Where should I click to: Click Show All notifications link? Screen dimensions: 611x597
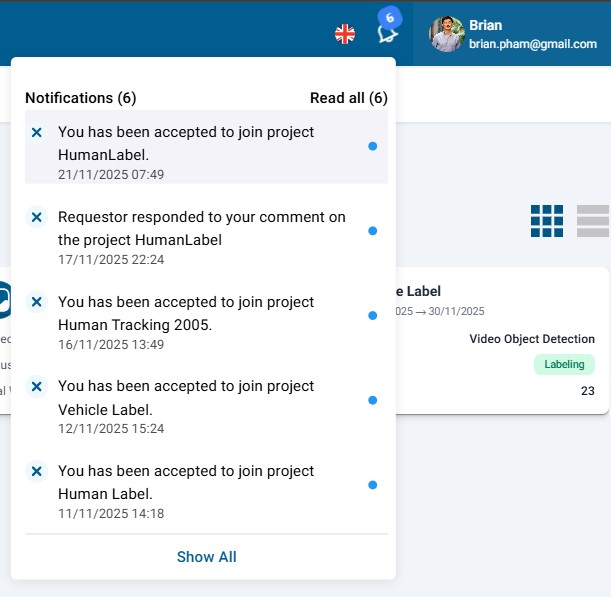click(x=206, y=557)
